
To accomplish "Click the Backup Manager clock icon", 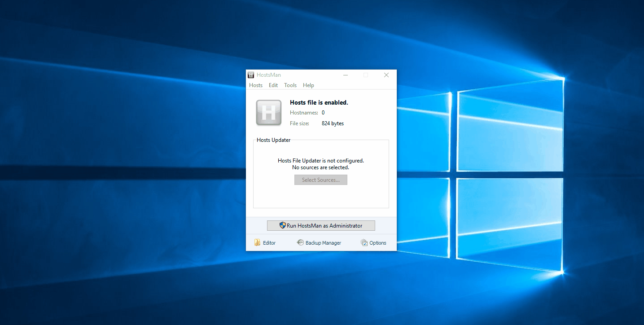I will pos(300,242).
